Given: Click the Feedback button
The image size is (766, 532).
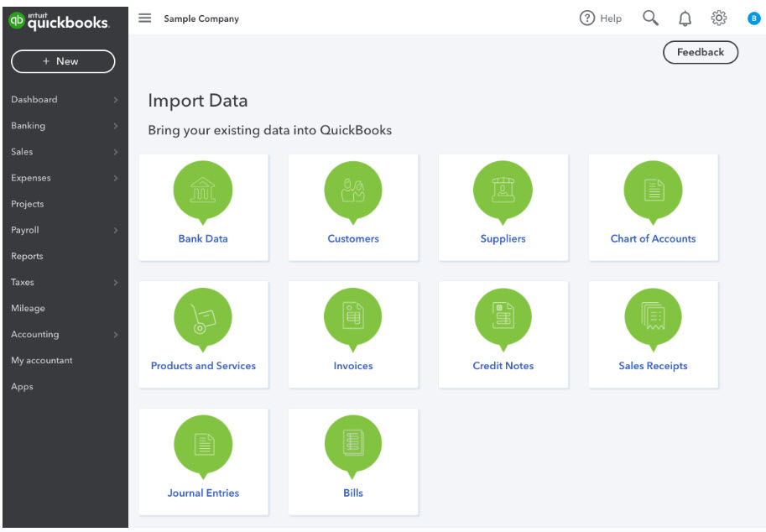Looking at the screenshot, I should tap(700, 52).
